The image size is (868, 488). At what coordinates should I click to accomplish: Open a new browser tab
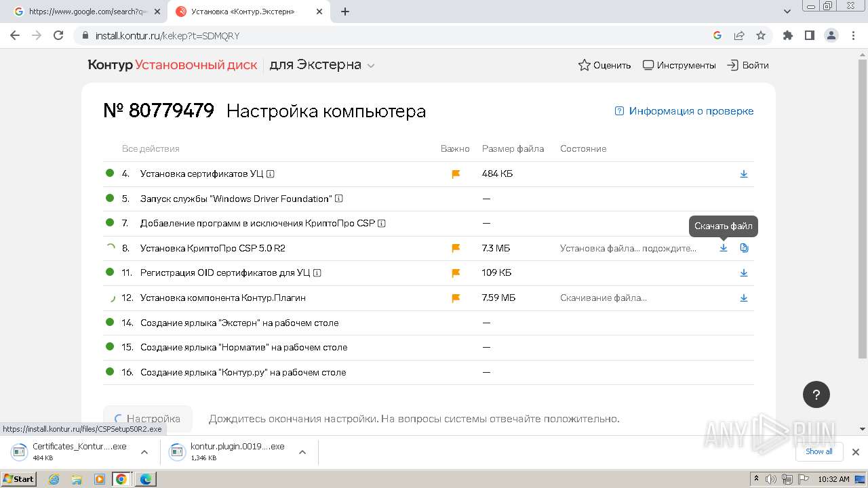(x=345, y=12)
